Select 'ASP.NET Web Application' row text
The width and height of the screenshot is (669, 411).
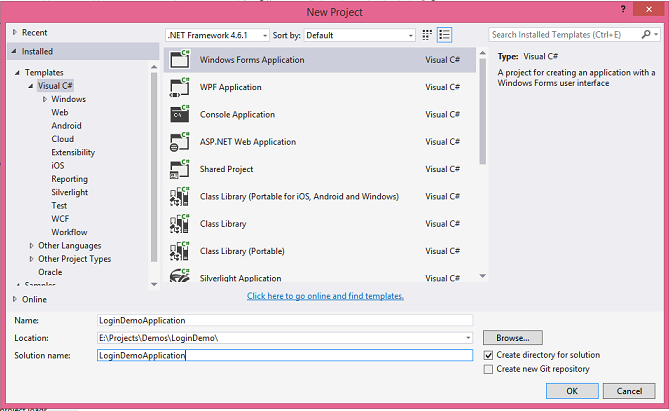coord(247,142)
